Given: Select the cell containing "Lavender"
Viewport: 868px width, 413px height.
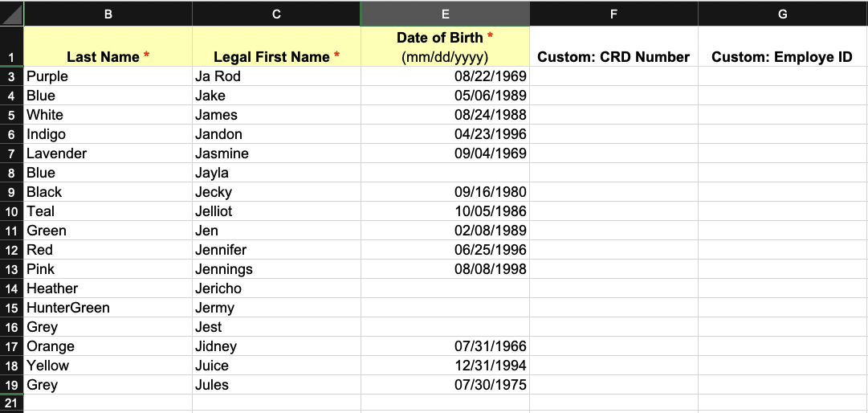Looking at the screenshot, I should pyautogui.click(x=108, y=153).
